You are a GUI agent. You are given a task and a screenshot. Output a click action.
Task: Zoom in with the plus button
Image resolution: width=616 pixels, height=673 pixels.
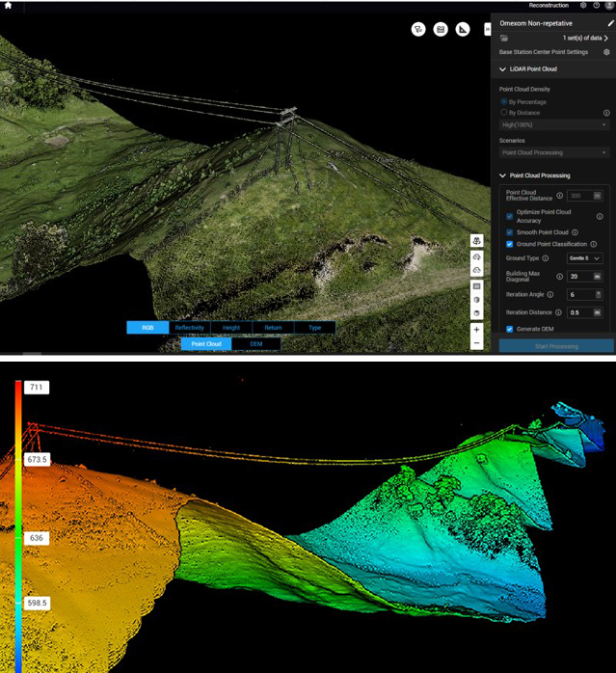[x=477, y=330]
